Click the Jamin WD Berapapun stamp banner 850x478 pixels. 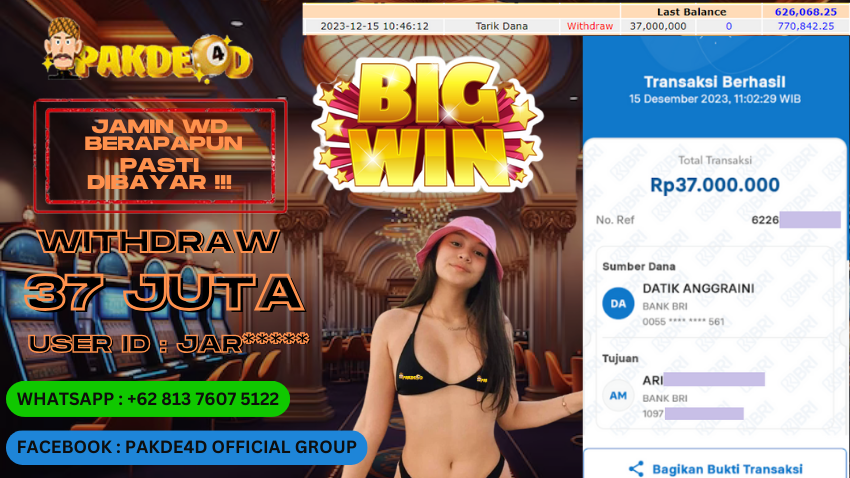point(160,156)
